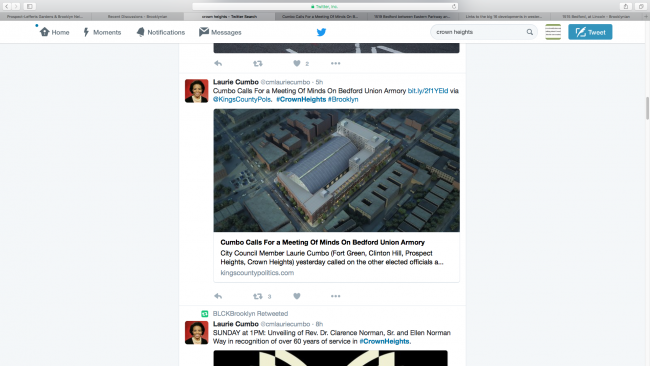Screen dimensions: 650x366
Task: Reply to the tweet with 2 likes
Action: coord(218,63)
